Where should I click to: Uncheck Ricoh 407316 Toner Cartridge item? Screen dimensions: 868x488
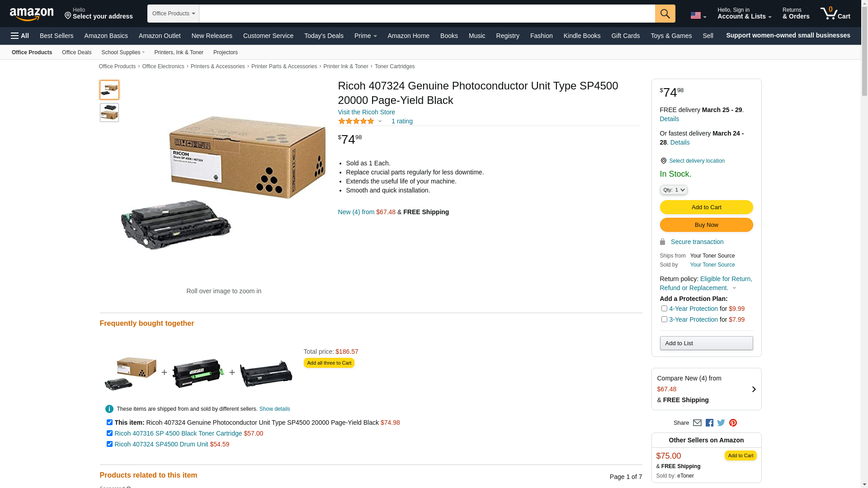coord(109,433)
